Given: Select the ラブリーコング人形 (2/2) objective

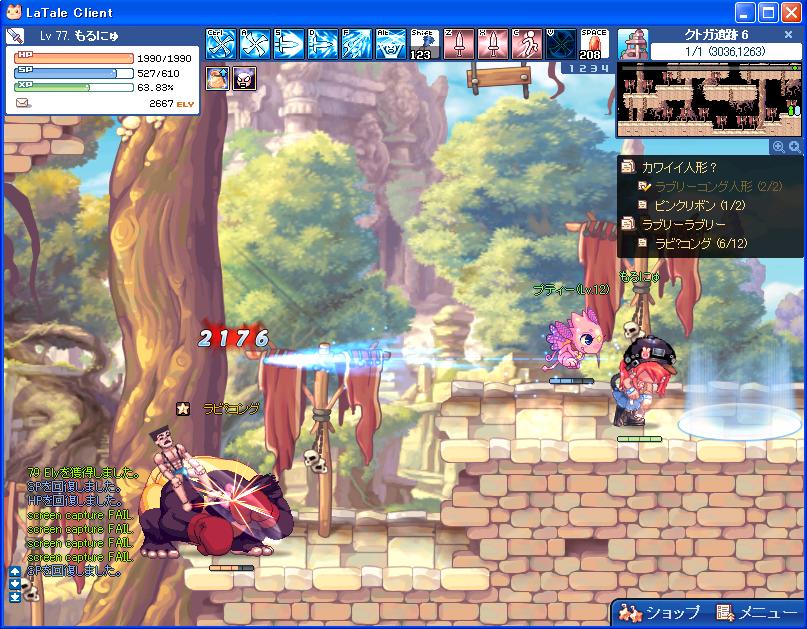Looking at the screenshot, I should tap(718, 186).
